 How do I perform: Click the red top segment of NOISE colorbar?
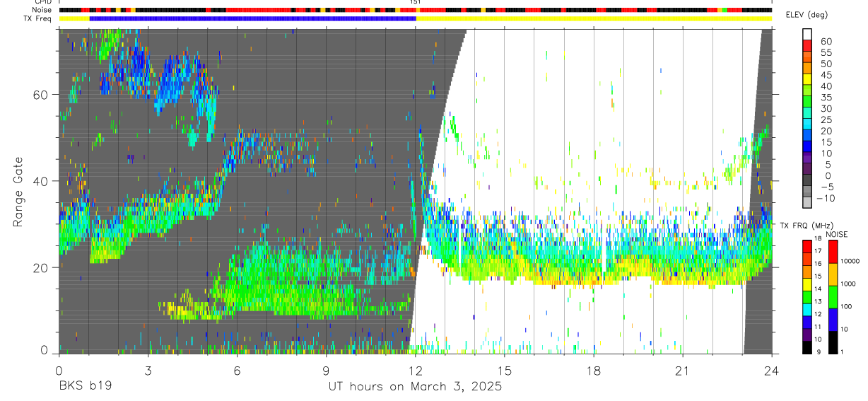833,252
